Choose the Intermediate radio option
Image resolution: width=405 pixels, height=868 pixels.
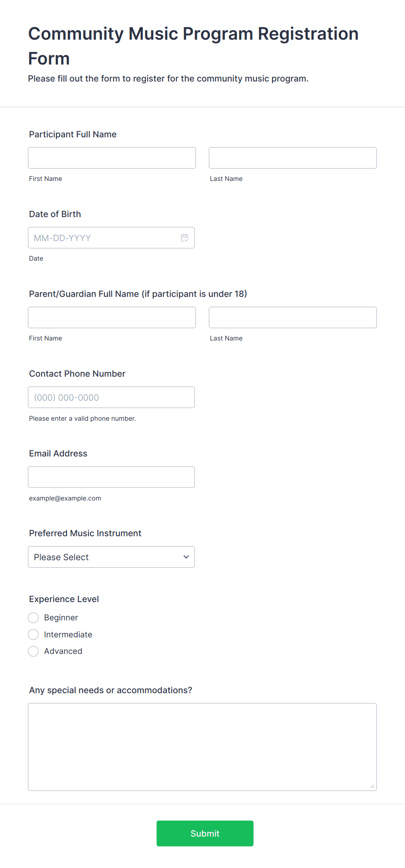(x=34, y=634)
